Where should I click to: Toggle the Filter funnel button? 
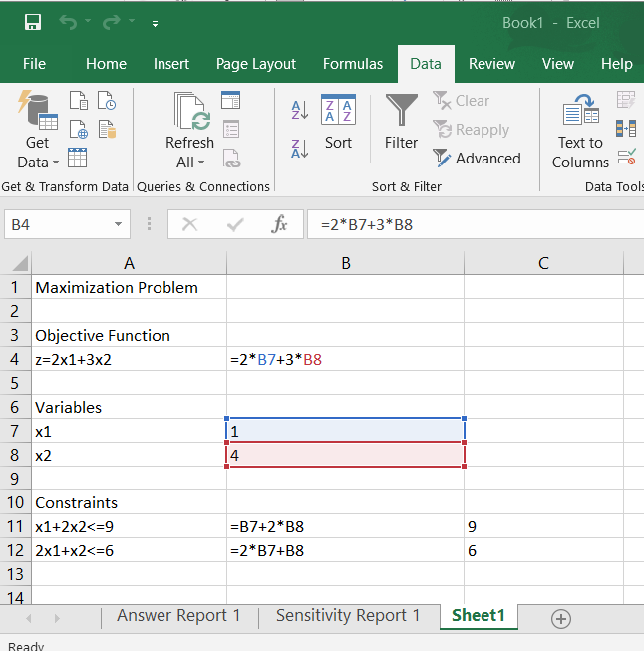click(402, 124)
